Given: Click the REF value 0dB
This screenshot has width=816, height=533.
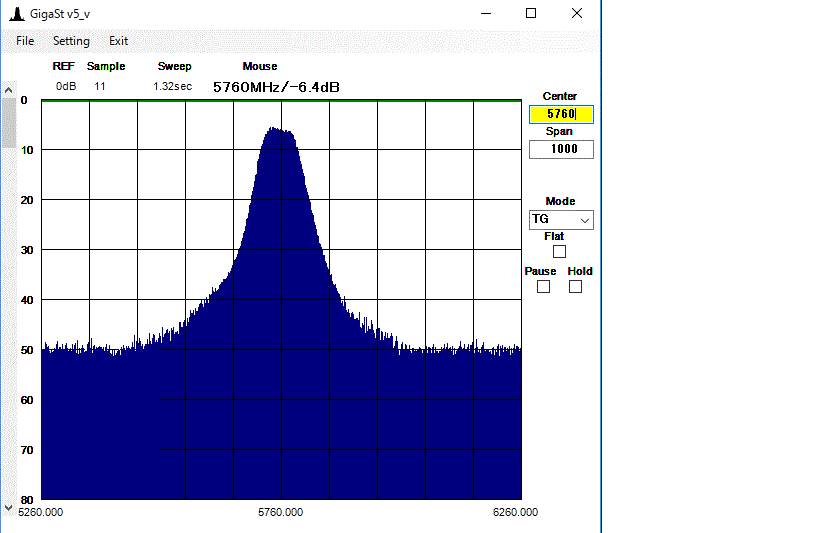Looking at the screenshot, I should pyautogui.click(x=65, y=86).
